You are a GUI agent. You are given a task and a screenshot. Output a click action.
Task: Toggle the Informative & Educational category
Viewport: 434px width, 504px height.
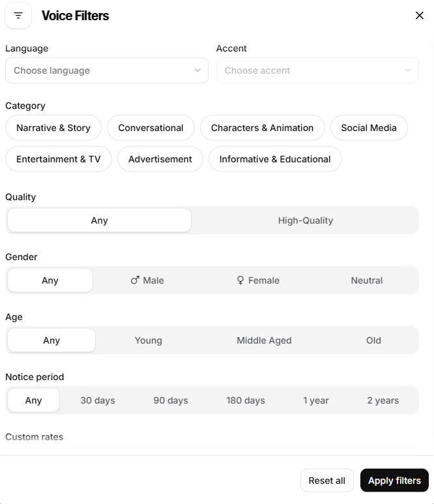(275, 159)
